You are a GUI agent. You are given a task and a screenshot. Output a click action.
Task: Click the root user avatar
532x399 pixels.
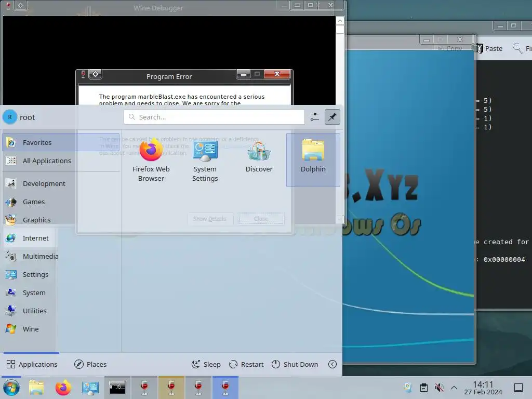[10, 117]
